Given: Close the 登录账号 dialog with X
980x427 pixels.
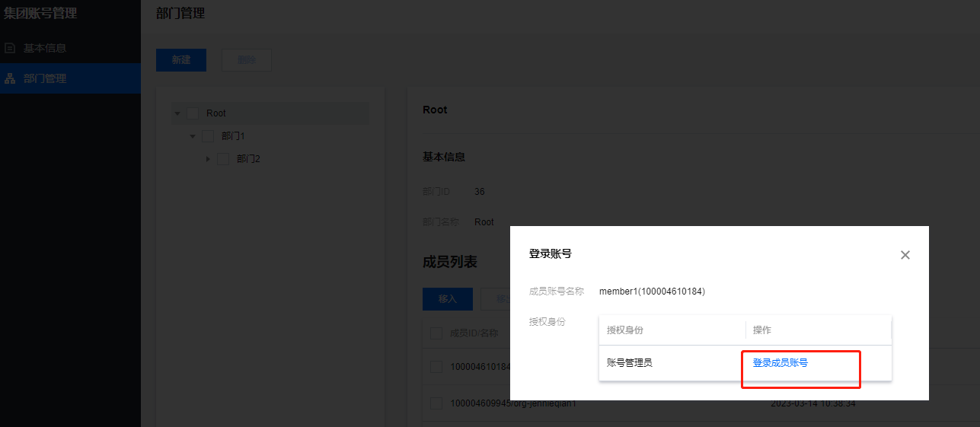Looking at the screenshot, I should click(905, 255).
